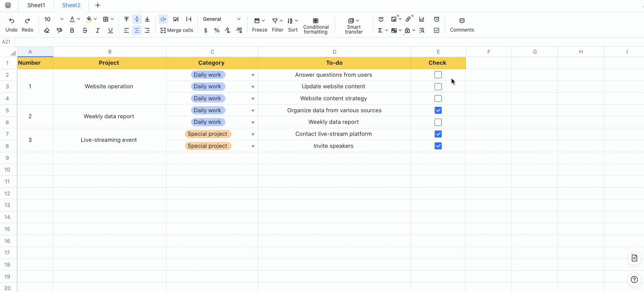This screenshot has height=292, width=644.
Task: Open the General number format dropdown
Action: (222, 19)
